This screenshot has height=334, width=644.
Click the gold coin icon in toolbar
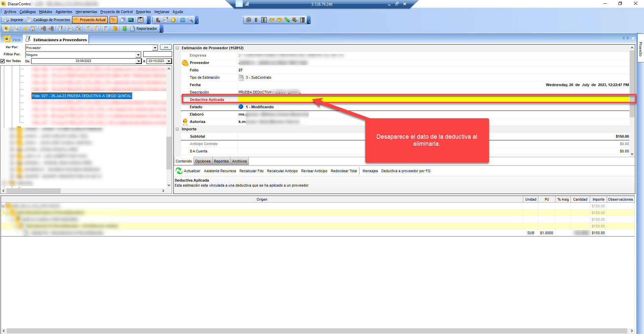pos(173,20)
